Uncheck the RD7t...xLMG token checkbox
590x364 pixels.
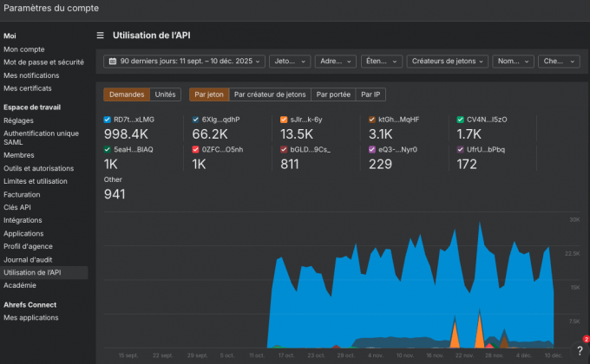(107, 120)
